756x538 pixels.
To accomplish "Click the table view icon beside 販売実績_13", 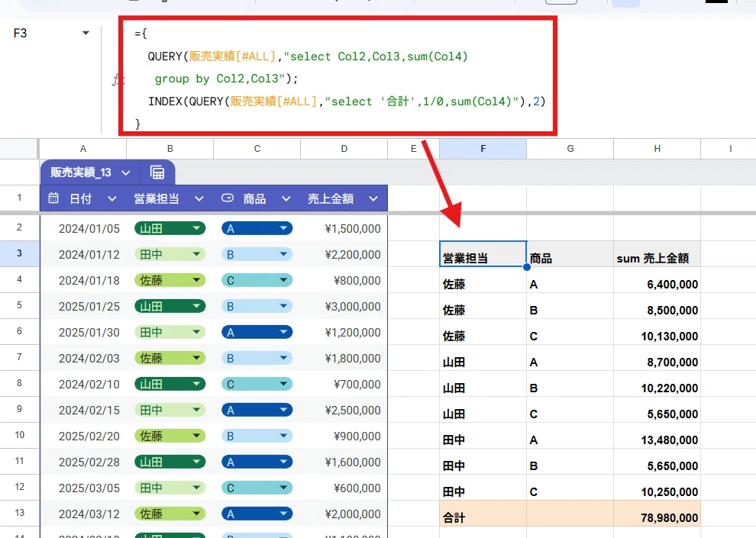I will tap(157, 172).
